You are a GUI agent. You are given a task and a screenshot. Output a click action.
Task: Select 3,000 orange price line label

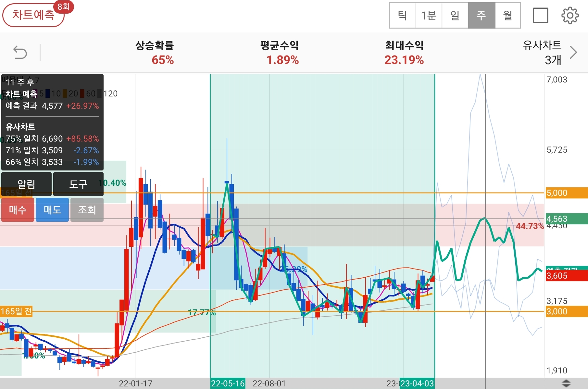click(x=567, y=311)
